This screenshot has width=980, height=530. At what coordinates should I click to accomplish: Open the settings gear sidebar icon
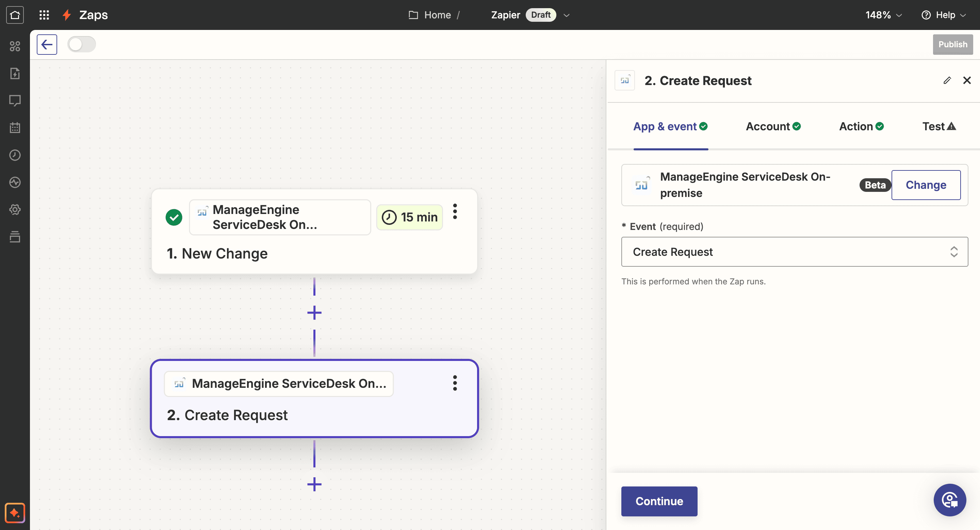point(15,210)
